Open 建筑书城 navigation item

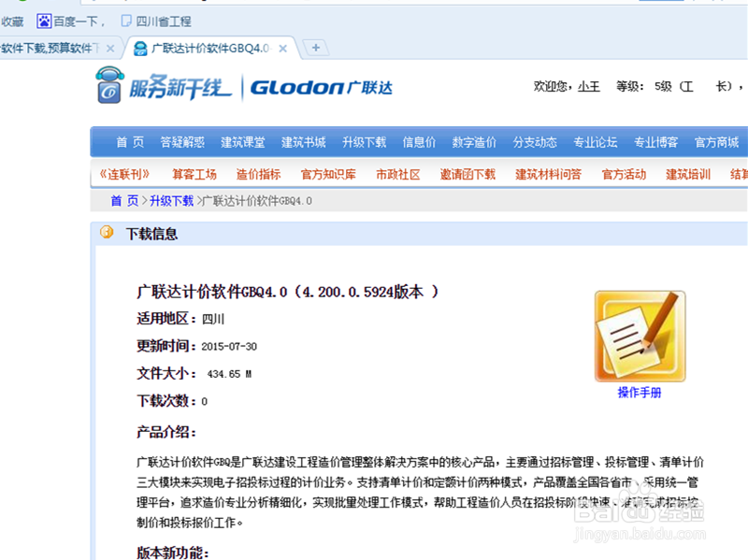303,142
